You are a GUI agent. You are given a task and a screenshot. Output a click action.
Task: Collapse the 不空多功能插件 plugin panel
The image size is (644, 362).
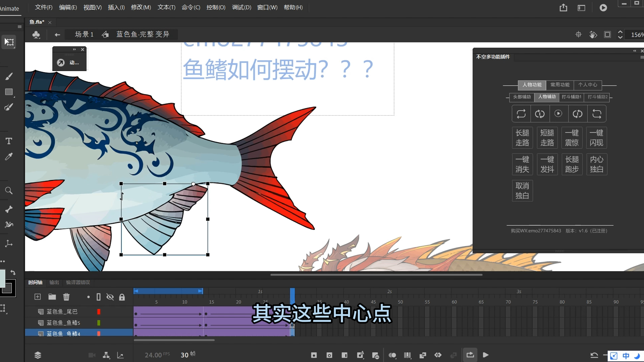[635, 51]
